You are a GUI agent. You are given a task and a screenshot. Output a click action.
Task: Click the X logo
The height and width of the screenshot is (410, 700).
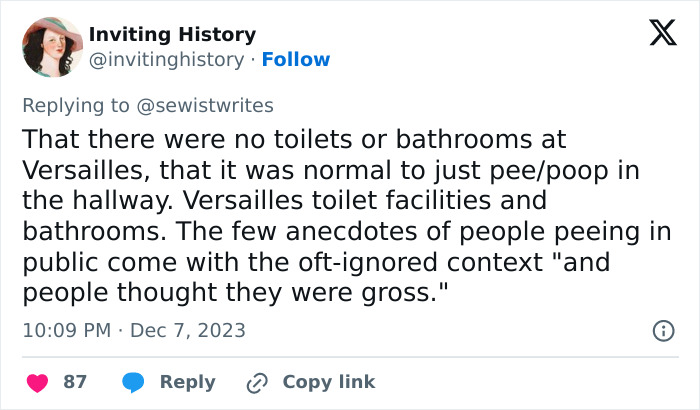(656, 36)
